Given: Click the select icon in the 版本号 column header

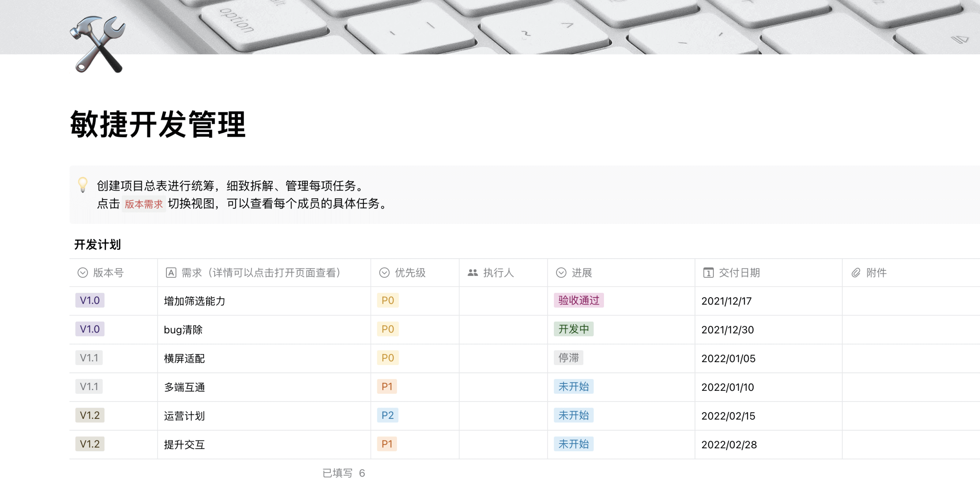Looking at the screenshot, I should click(83, 273).
